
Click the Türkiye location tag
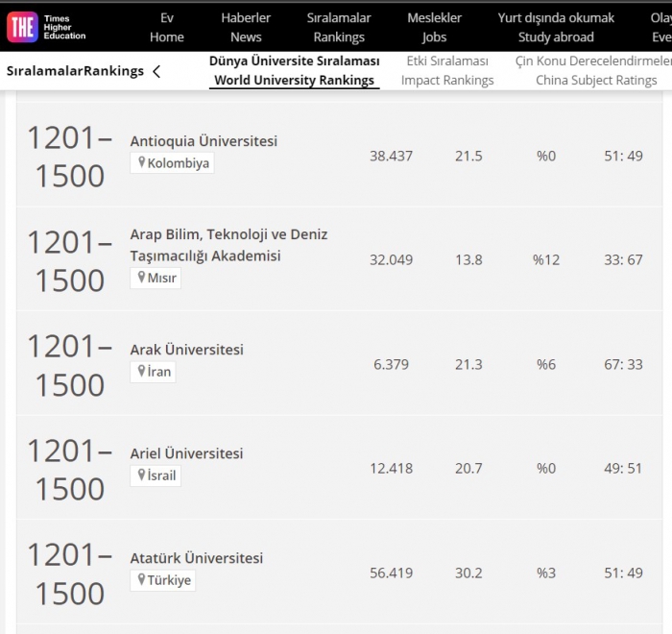[163, 580]
